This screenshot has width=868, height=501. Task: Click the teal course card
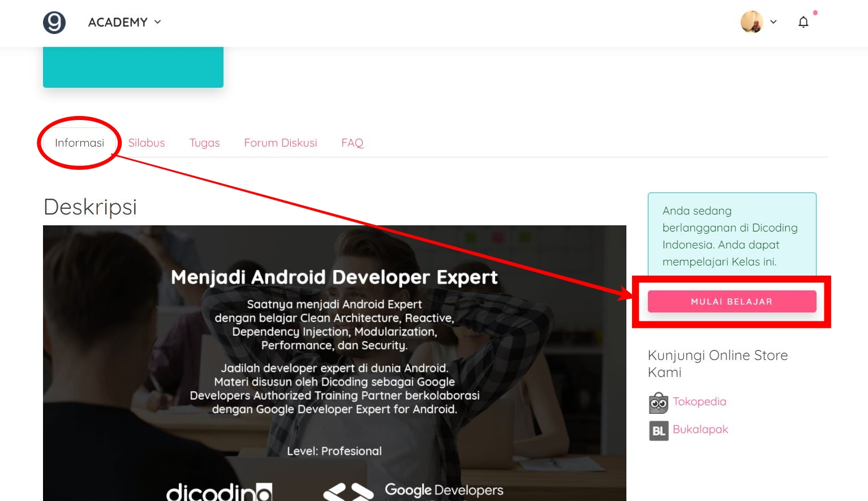133,67
